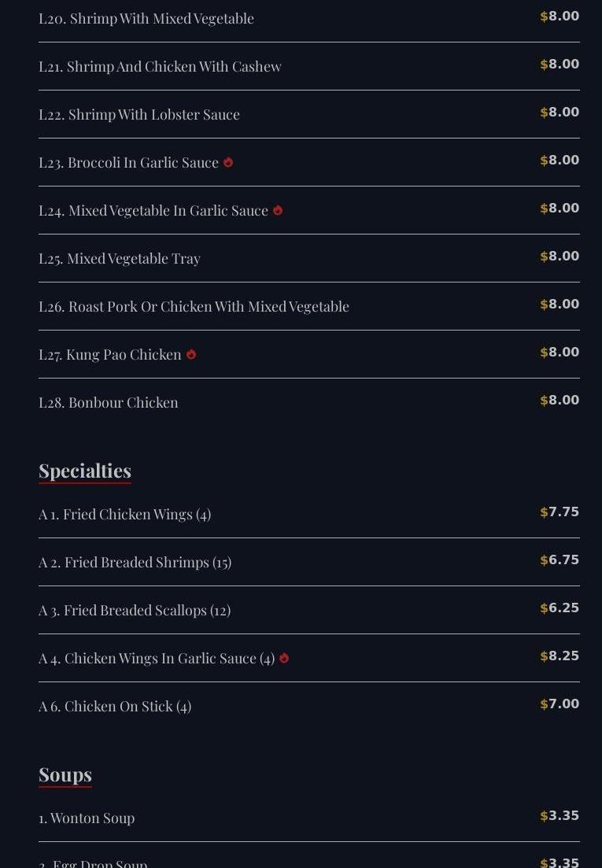Select A 6. Chicken On Stick (4)
602x868 pixels.
pos(115,706)
